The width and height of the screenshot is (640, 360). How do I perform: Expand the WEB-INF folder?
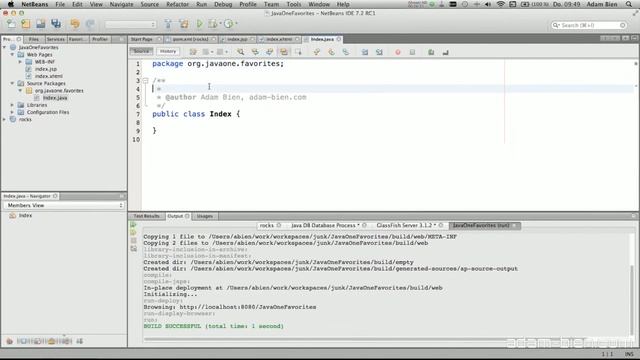click(20, 62)
